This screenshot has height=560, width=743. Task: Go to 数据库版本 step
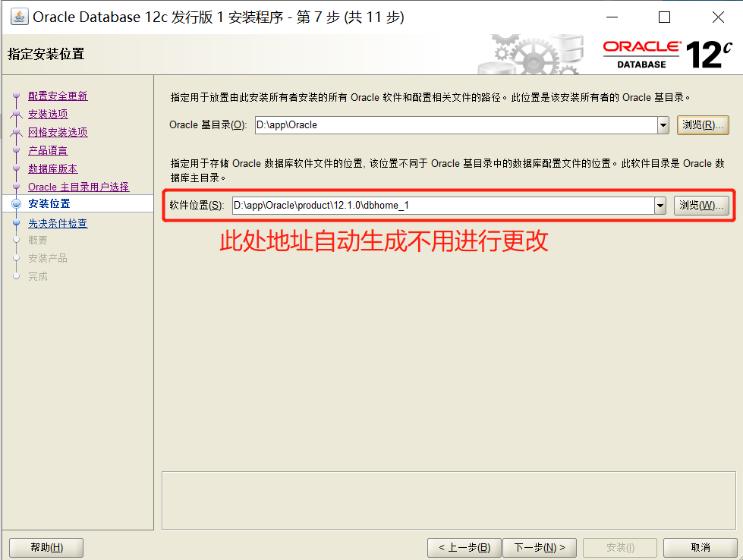52,168
